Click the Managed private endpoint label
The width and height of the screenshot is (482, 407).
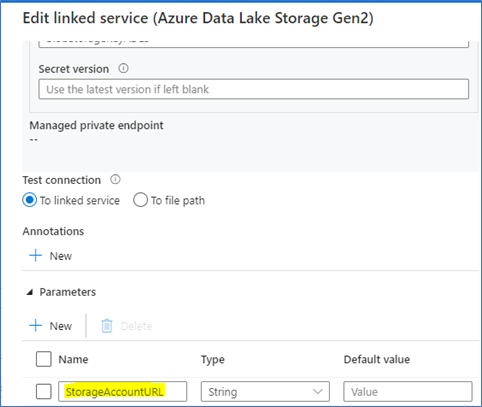(96, 126)
